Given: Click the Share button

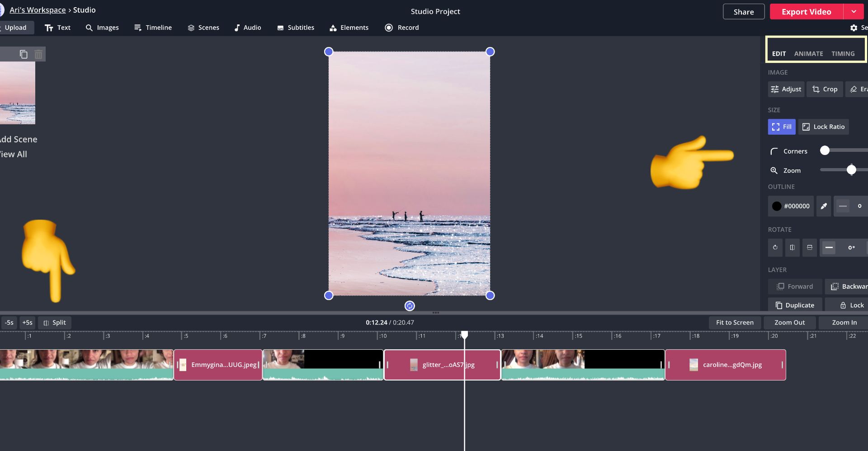Looking at the screenshot, I should click(743, 12).
